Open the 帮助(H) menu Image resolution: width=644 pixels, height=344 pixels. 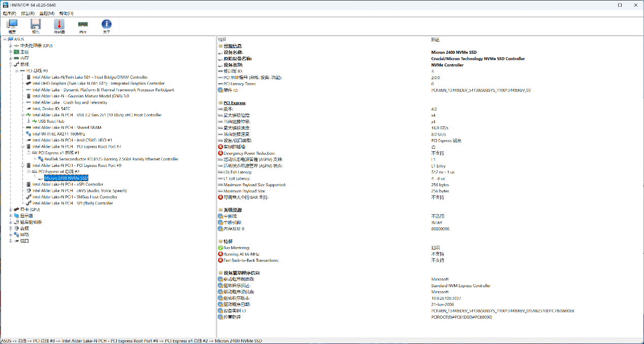click(66, 13)
